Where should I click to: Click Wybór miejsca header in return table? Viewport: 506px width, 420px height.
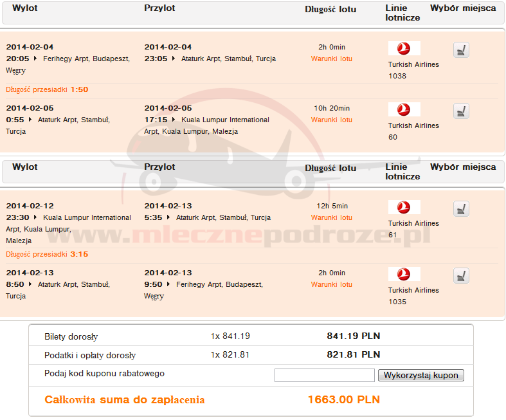coord(463,167)
